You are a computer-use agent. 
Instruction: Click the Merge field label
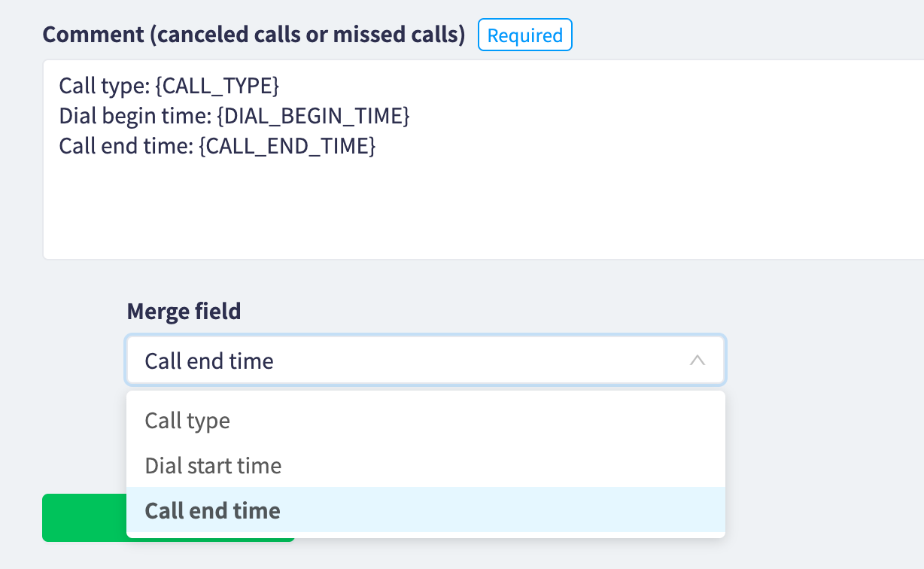[x=184, y=311]
